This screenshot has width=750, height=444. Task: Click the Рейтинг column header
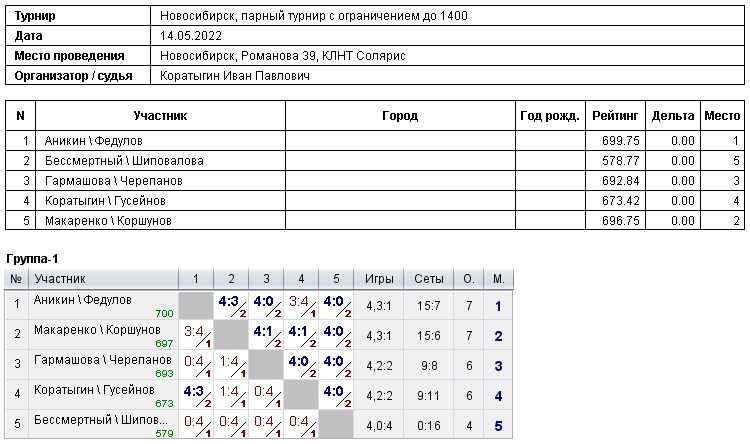coord(615,116)
